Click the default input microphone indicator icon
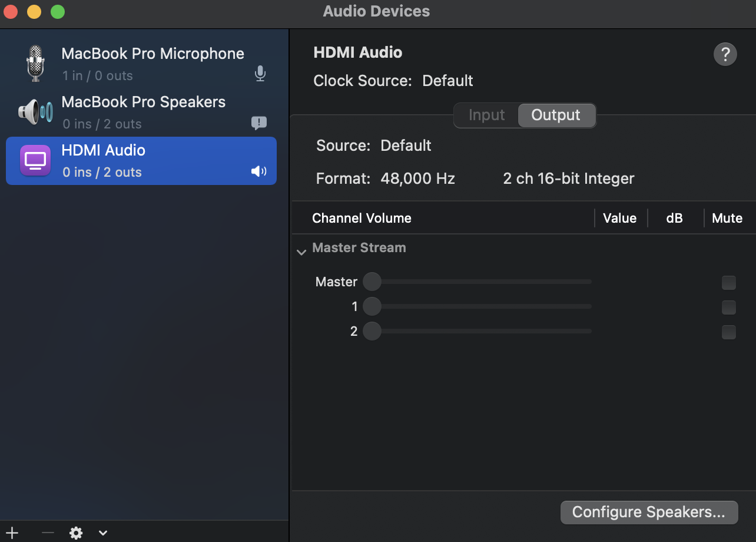Screen dimensions: 756x542 click(260, 74)
